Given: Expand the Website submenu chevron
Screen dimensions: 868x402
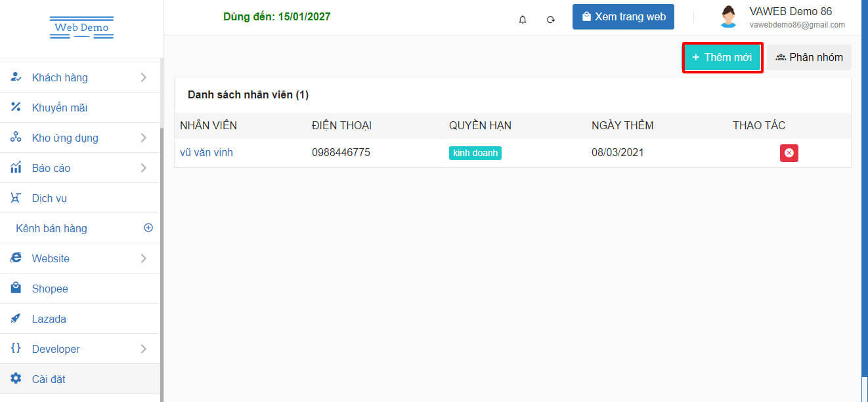Looking at the screenshot, I should 143,258.
